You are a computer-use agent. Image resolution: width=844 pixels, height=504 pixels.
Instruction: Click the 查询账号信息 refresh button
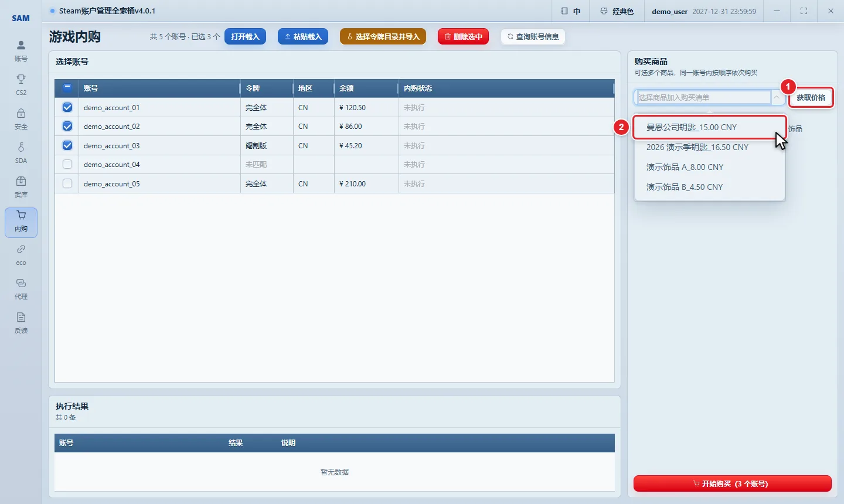coord(533,36)
